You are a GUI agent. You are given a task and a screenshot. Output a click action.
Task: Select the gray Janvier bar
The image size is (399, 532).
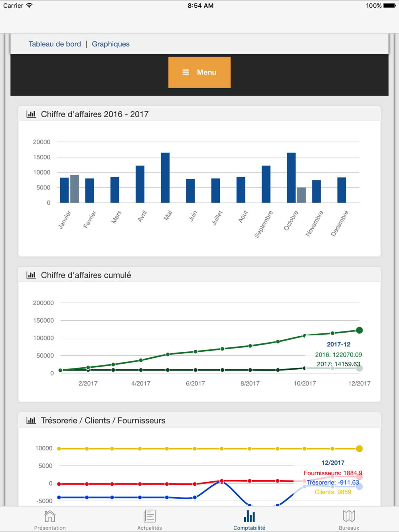75,189
